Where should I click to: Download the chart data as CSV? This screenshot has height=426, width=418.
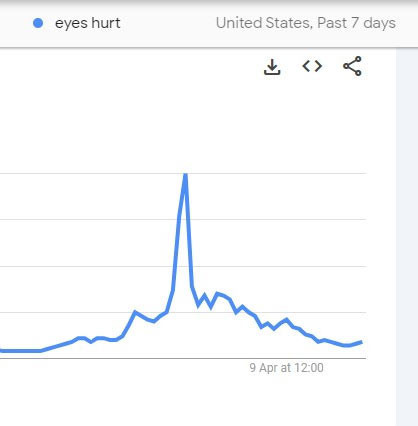(272, 67)
